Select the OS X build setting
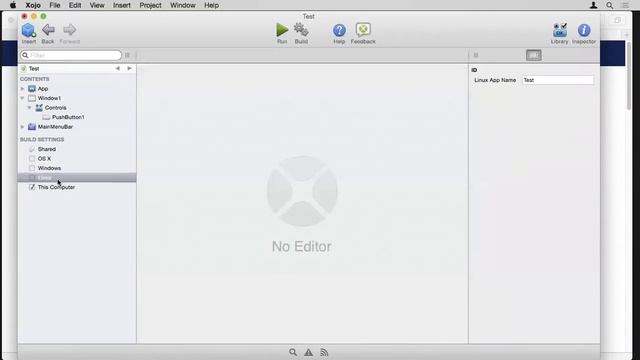640x360 pixels. [44, 158]
